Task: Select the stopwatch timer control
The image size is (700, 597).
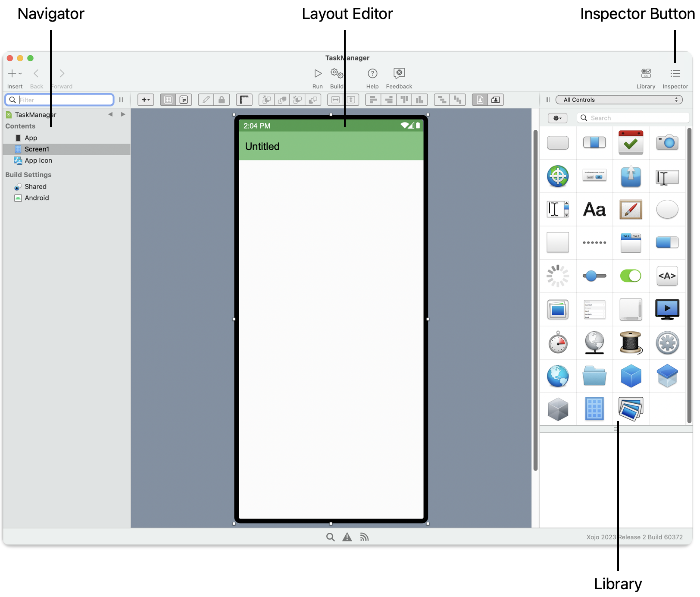Action: coord(558,343)
